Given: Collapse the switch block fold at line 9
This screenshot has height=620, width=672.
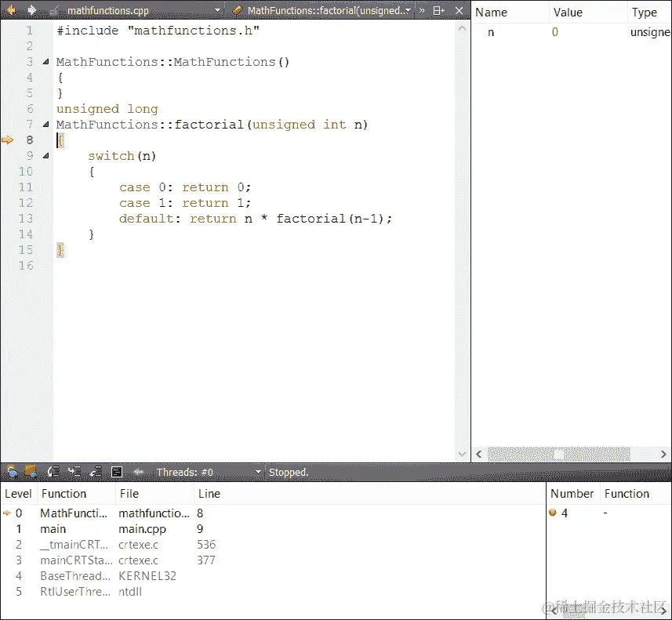Looking at the screenshot, I should pyautogui.click(x=45, y=156).
